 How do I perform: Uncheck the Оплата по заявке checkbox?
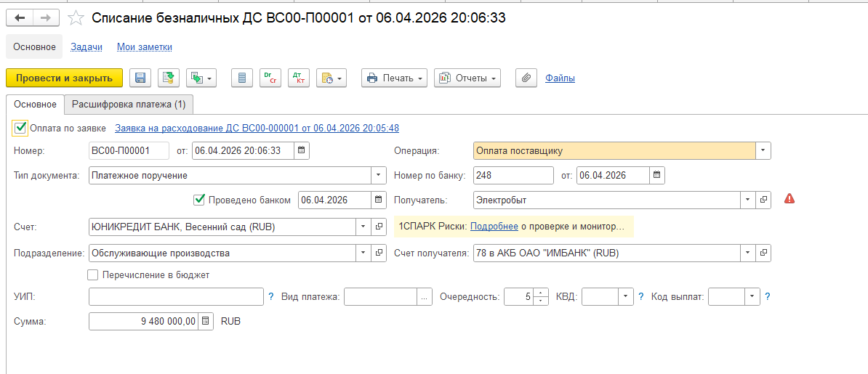(20, 128)
